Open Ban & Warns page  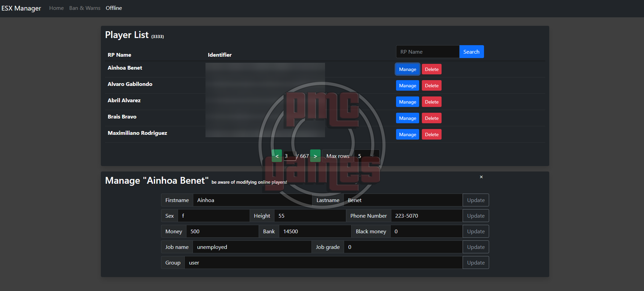point(85,8)
